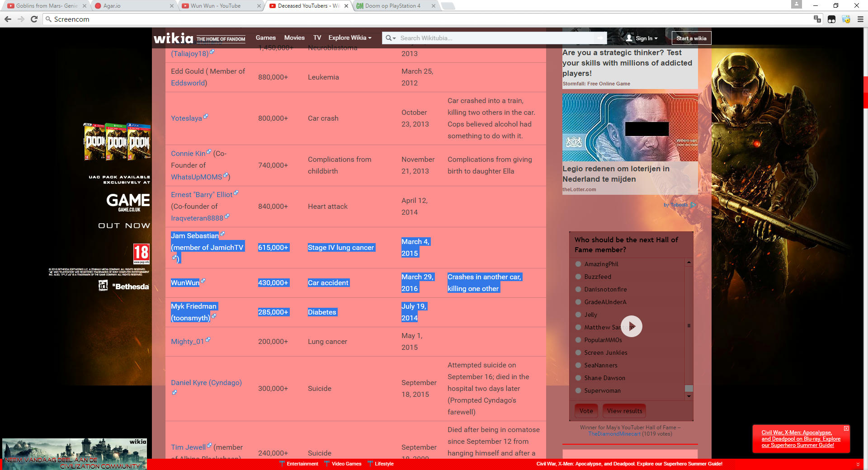
Task: Go back using the browser back arrow
Action: click(8, 19)
